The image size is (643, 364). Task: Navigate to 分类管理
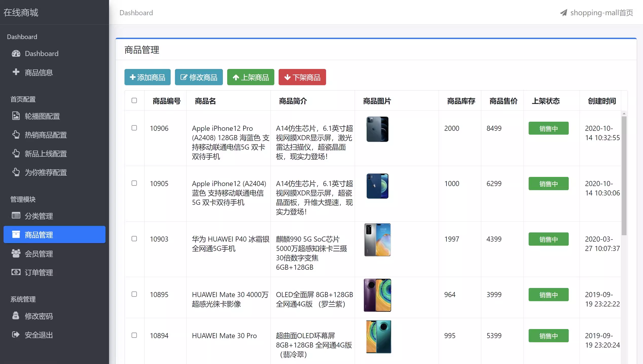point(55,216)
